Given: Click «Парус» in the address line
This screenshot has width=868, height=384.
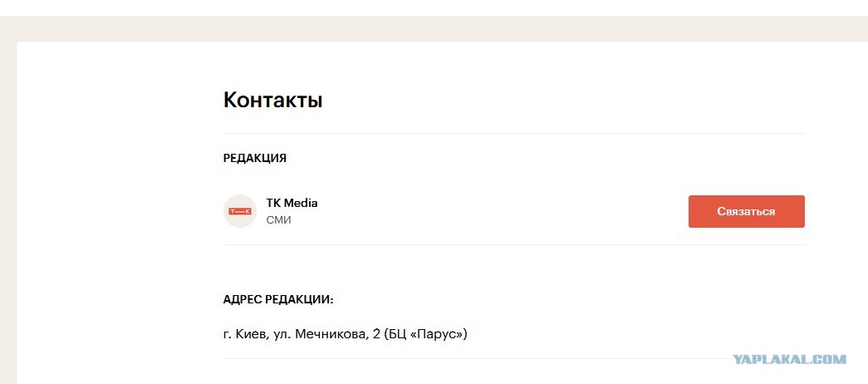Looking at the screenshot, I should 439,334.
